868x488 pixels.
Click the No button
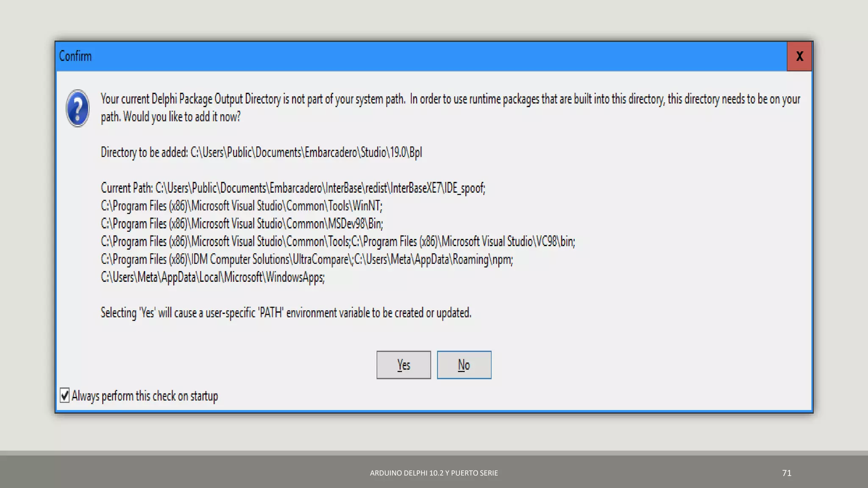pyautogui.click(x=464, y=365)
